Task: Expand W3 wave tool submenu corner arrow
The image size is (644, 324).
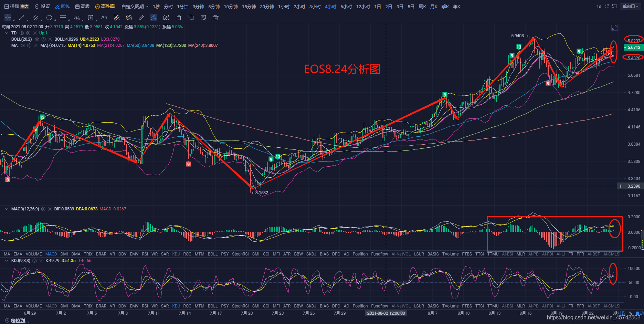Action: (82, 21)
